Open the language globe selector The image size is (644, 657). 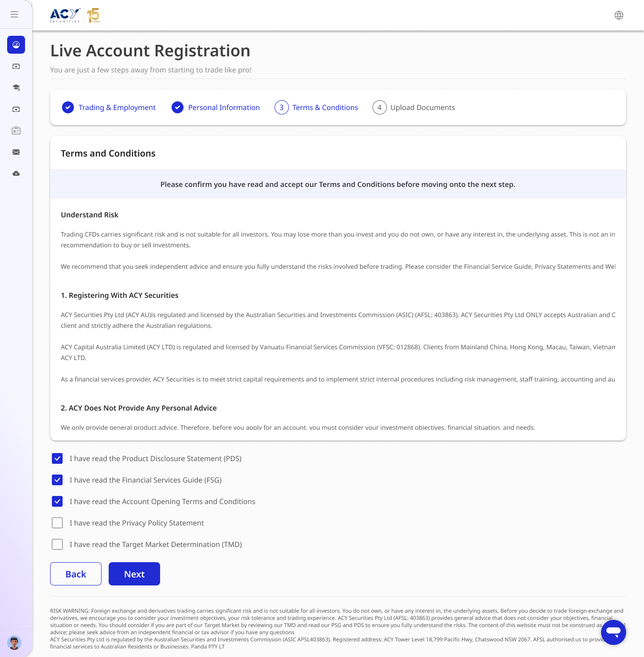click(x=619, y=15)
